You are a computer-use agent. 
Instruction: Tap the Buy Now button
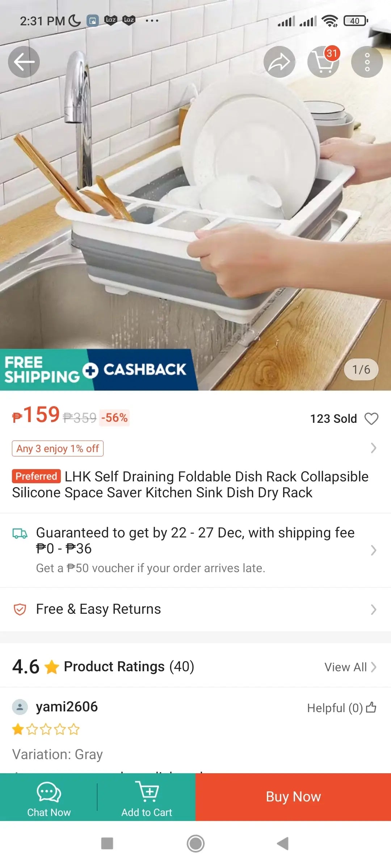tap(293, 797)
